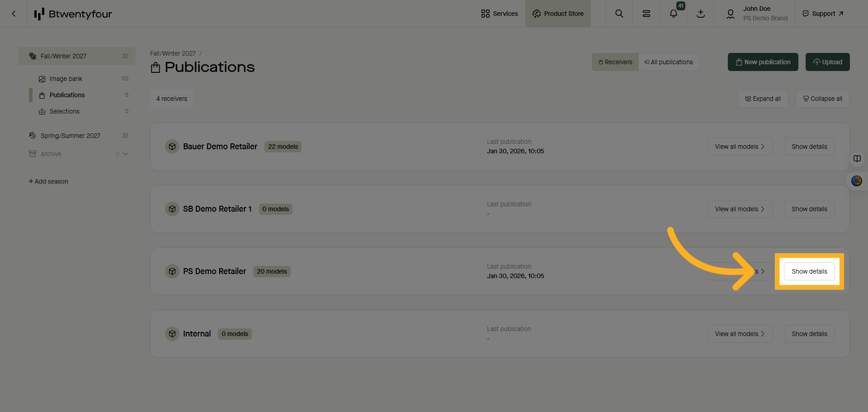Click the search magnifier icon
This screenshot has height=412, width=868.
point(619,14)
